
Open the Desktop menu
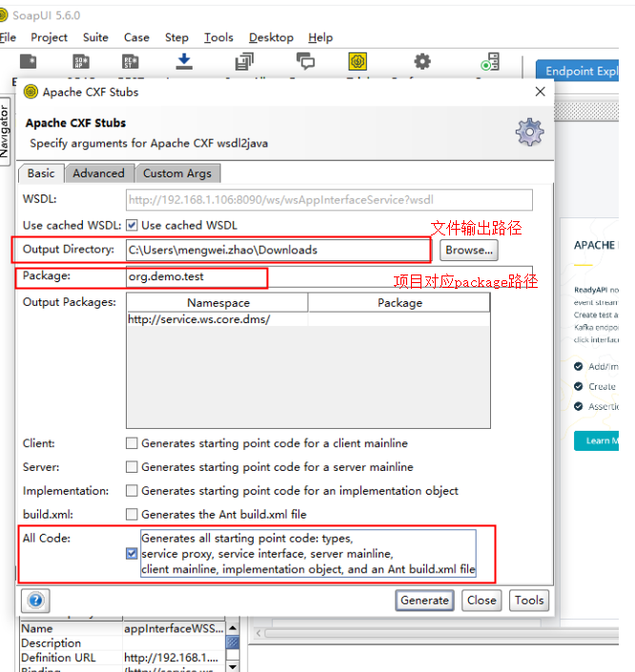pyautogui.click(x=271, y=38)
